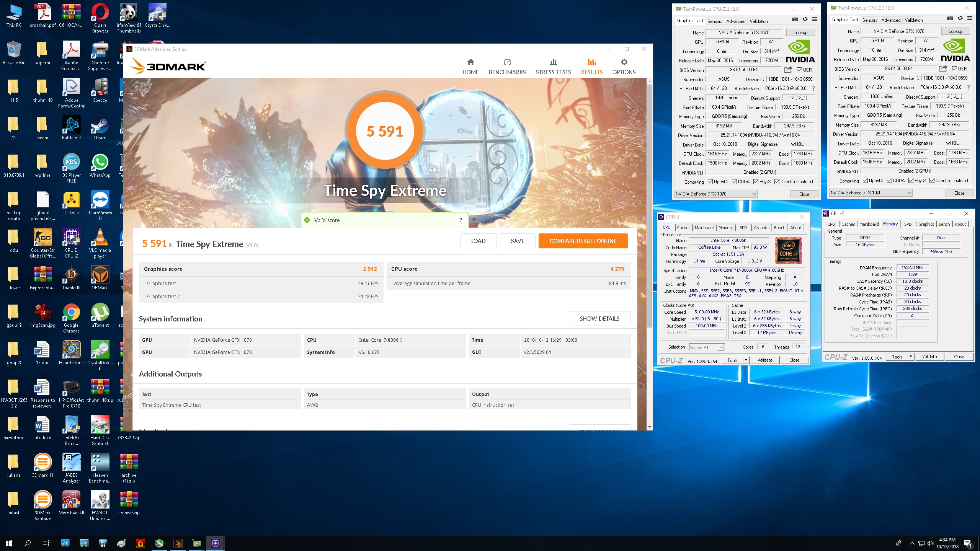
Task: Open Mainboard tab in left CPU-Z
Action: click(704, 228)
